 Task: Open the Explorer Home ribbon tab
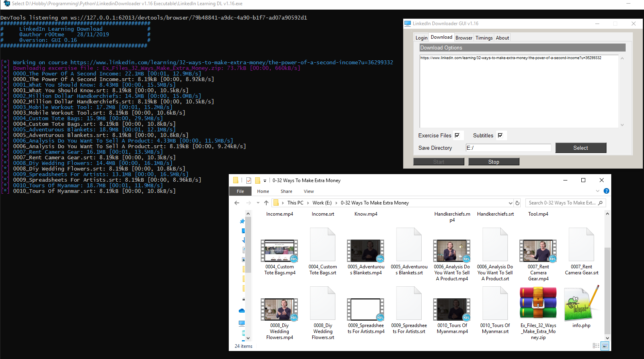coord(263,191)
